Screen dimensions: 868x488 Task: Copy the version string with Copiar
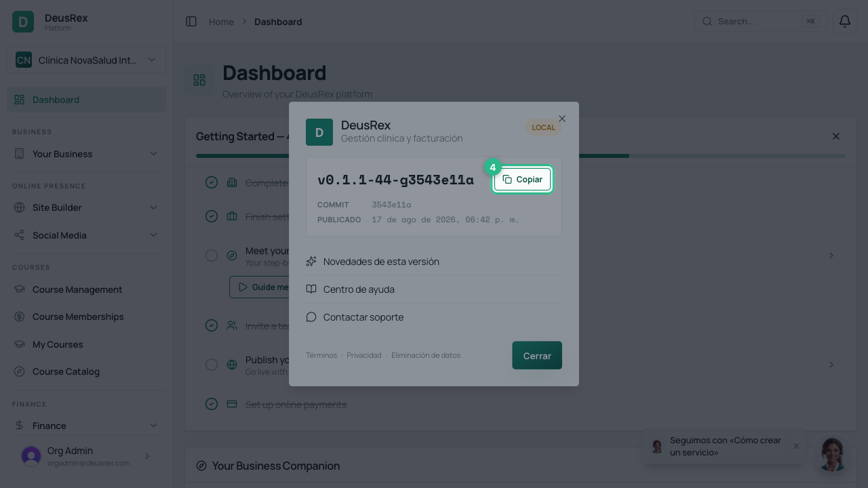coord(522,180)
